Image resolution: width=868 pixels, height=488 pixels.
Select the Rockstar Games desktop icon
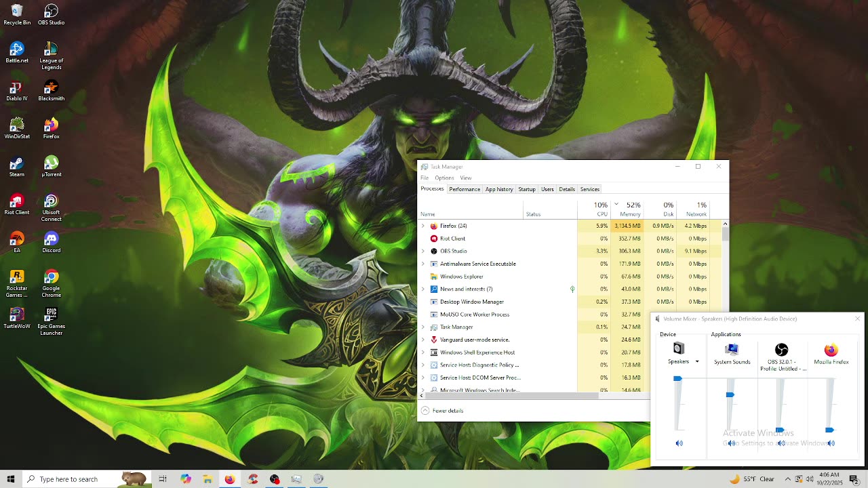[x=17, y=283]
